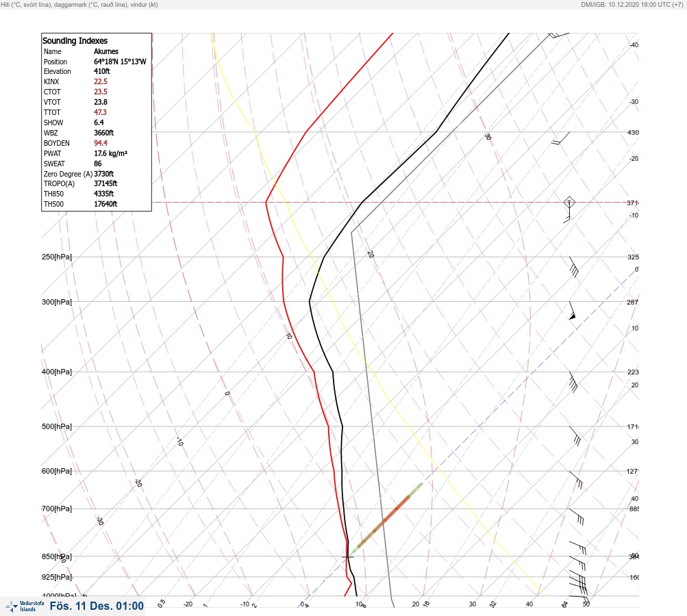Click the TROPO(A) value 37145ft
Viewport: 687px width, 616px height.
tap(105, 183)
